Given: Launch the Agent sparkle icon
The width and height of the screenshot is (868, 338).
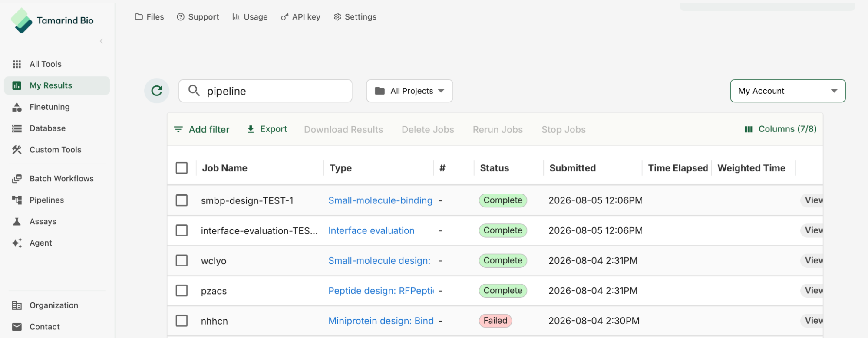Looking at the screenshot, I should coord(17,243).
